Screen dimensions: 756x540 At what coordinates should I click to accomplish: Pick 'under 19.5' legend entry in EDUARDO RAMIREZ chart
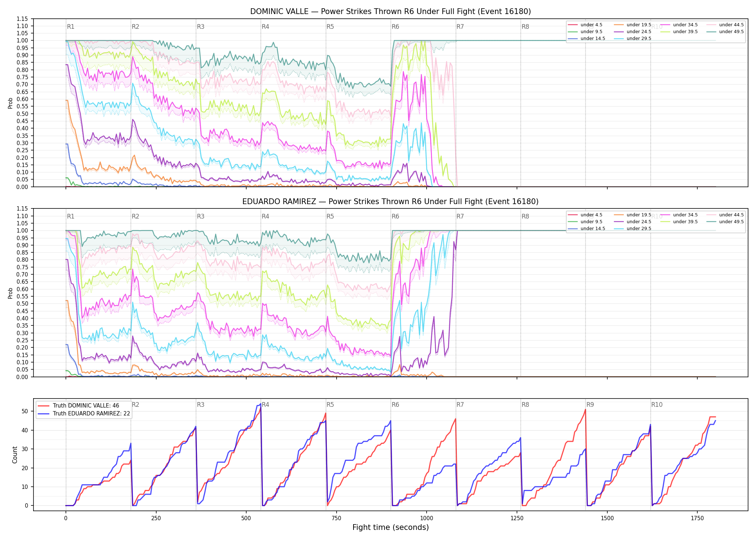pyautogui.click(x=633, y=215)
